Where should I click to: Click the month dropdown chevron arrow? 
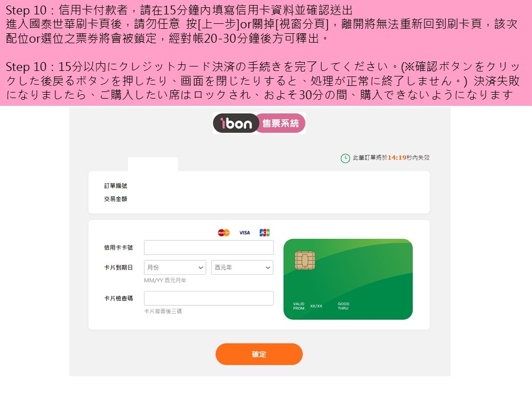pyautogui.click(x=201, y=268)
